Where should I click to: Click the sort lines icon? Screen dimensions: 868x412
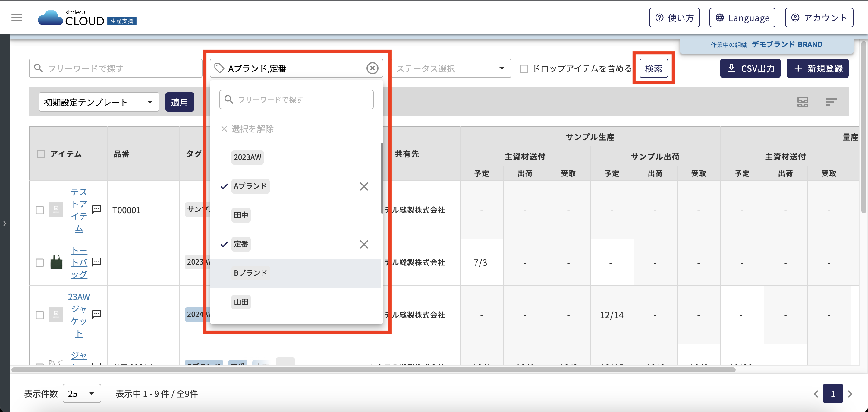point(831,102)
